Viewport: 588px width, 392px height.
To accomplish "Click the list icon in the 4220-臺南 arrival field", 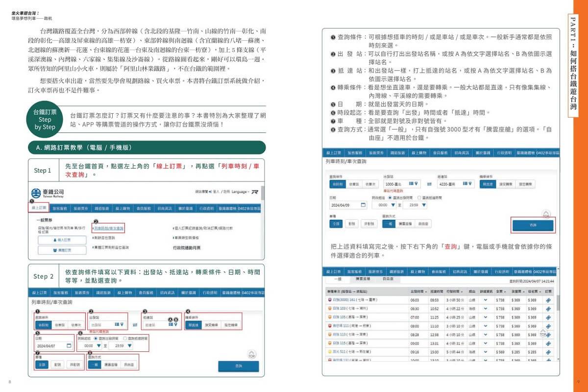I will click(463, 184).
